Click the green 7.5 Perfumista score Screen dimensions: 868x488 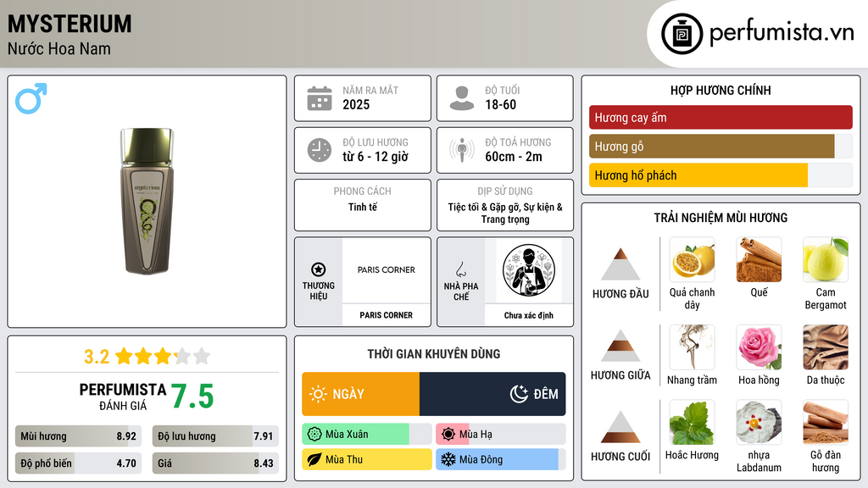(192, 396)
